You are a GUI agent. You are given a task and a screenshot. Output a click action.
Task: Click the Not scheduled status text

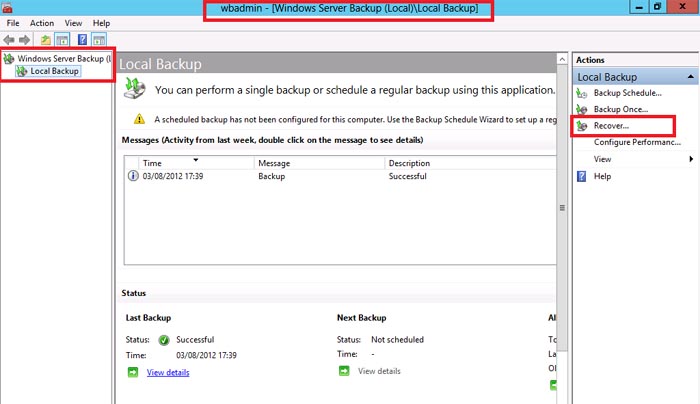click(397, 340)
